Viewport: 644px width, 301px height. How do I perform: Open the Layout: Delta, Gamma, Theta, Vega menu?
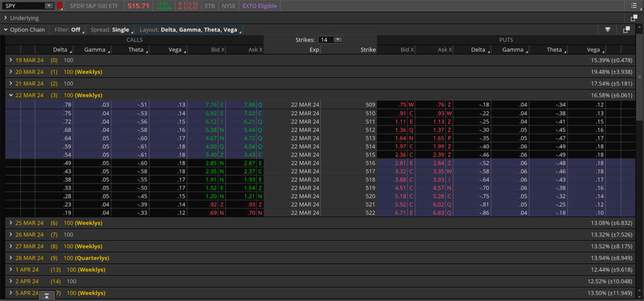point(189,30)
